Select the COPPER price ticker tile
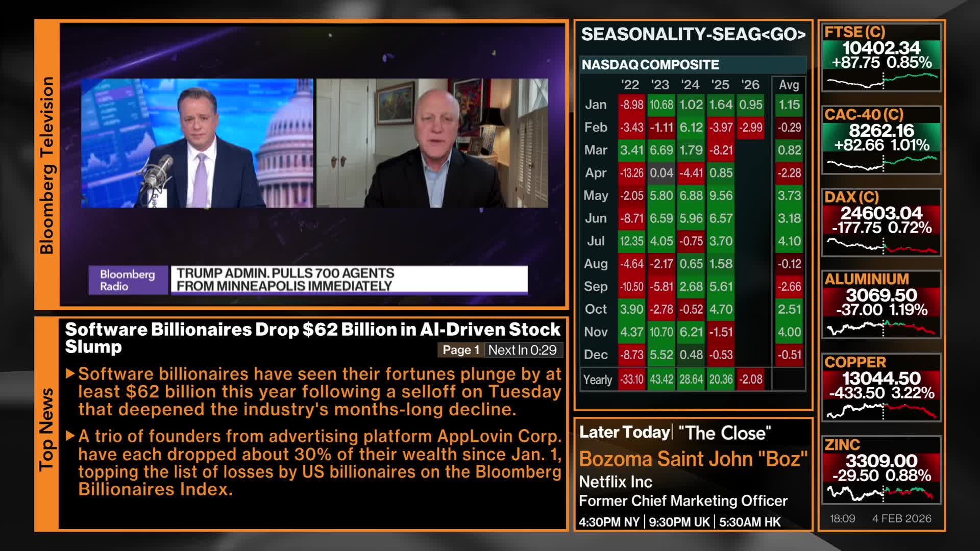The width and height of the screenshot is (980, 551). [x=881, y=387]
